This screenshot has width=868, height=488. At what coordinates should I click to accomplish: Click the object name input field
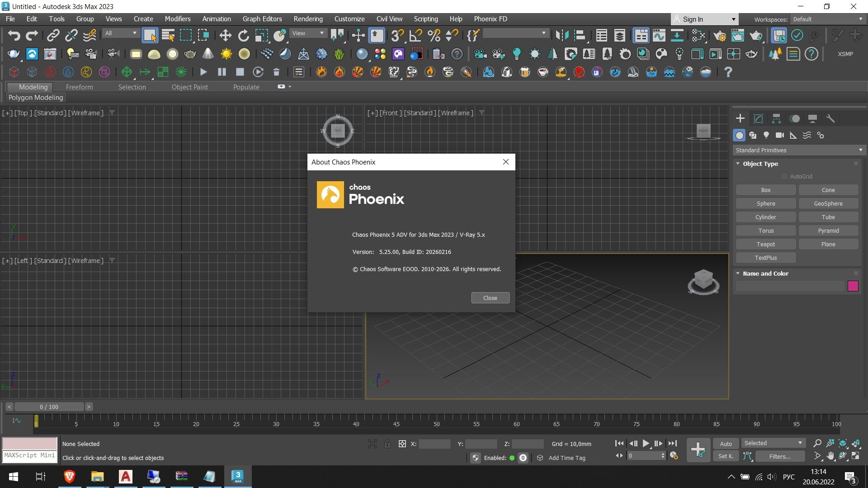point(790,286)
